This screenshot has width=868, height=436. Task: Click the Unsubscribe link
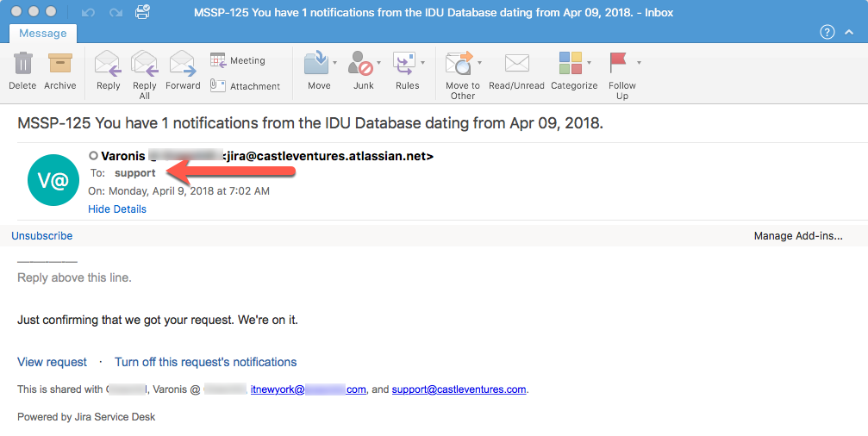tap(42, 236)
